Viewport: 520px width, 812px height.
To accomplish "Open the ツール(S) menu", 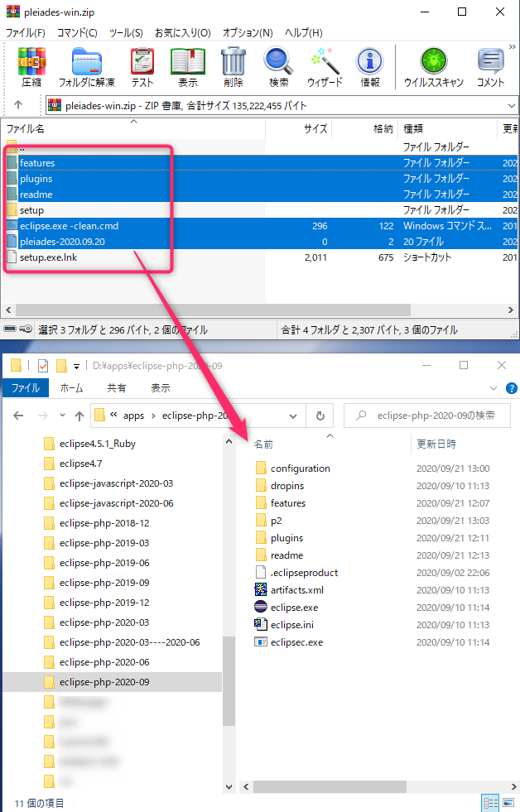I will (126, 32).
